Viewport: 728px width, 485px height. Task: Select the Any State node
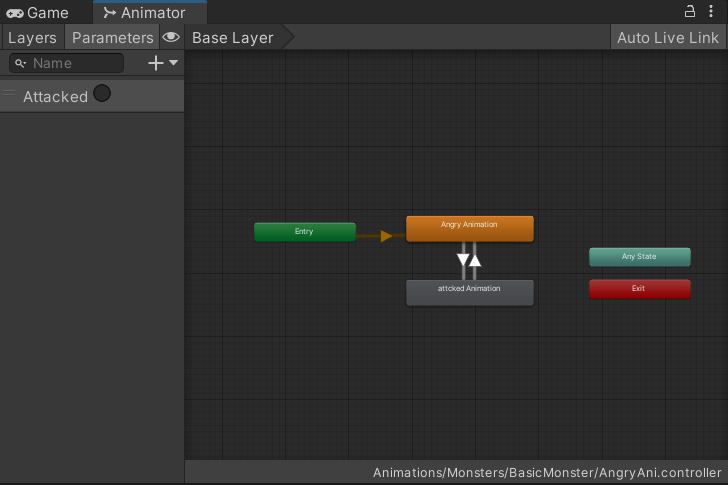coord(639,257)
